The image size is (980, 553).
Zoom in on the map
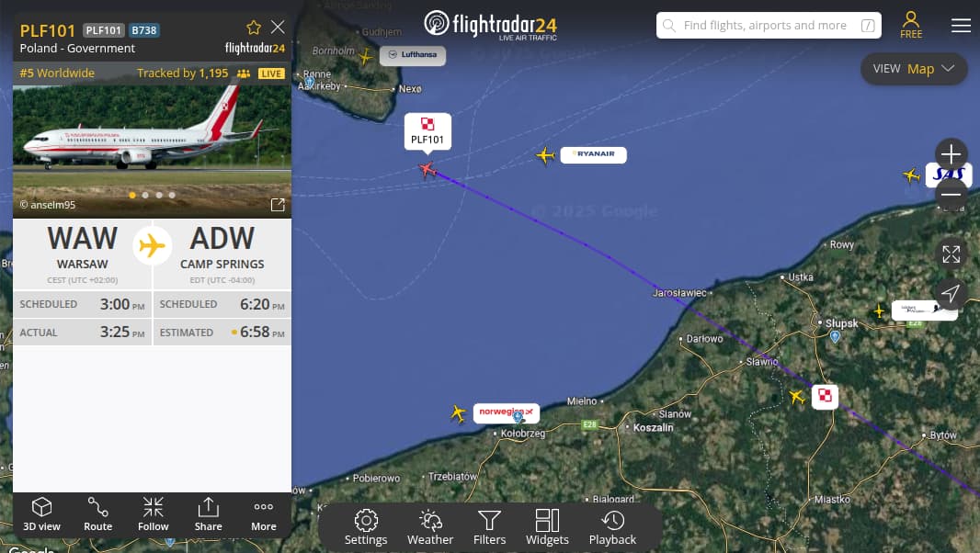(x=952, y=153)
